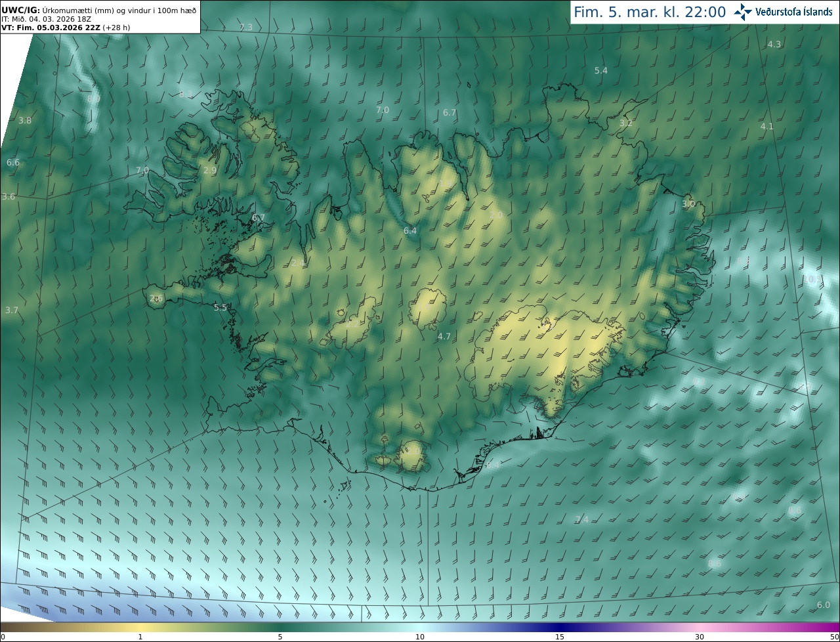This screenshot has height=642, width=840.
Task: Click the '50' tick on color scale
Action: [835, 637]
